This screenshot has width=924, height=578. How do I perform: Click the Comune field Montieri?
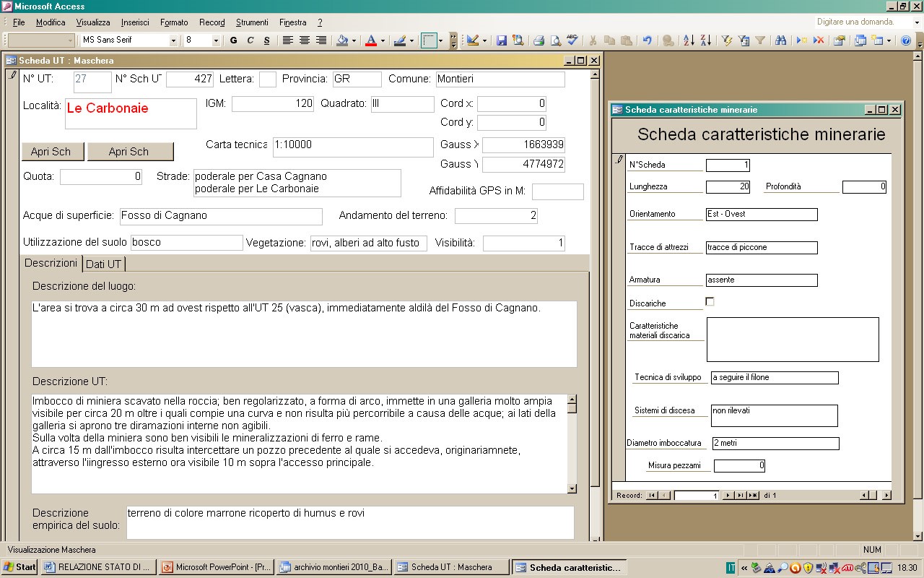pyautogui.click(x=500, y=79)
